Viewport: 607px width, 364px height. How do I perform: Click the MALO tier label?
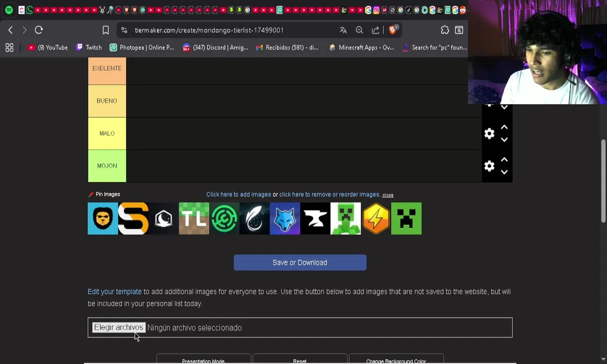pos(107,133)
